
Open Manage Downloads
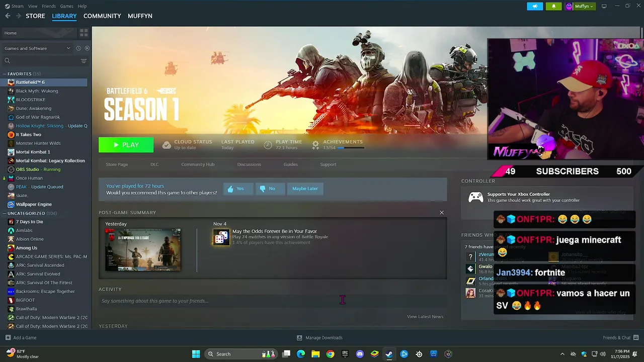319,338
